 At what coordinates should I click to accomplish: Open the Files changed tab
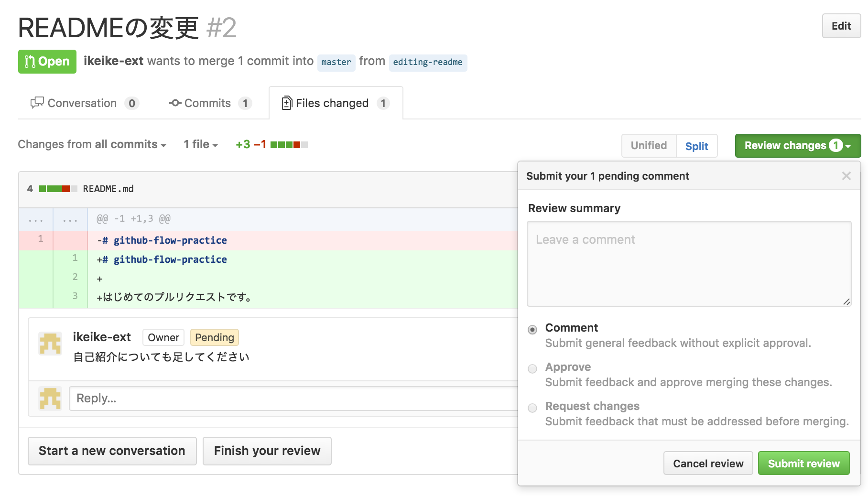tap(336, 103)
